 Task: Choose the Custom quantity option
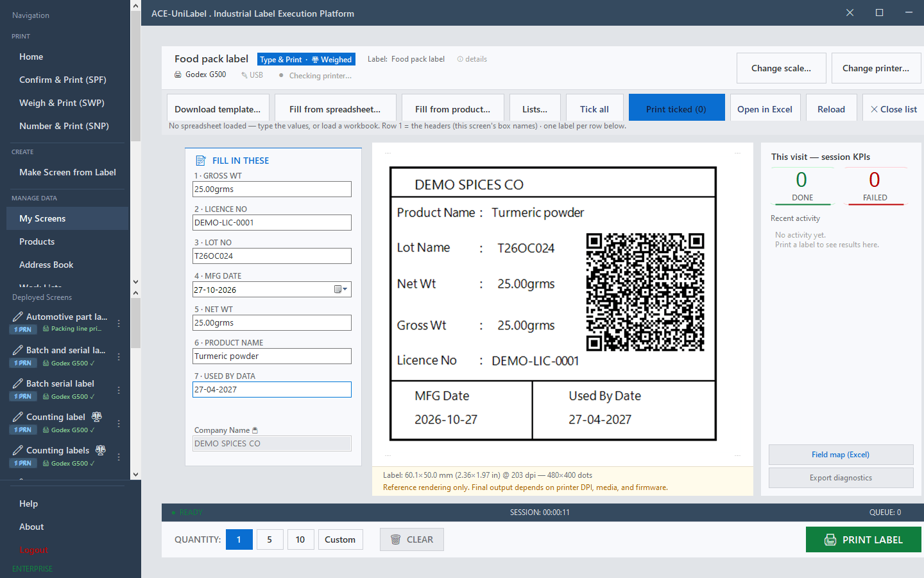pyautogui.click(x=340, y=539)
